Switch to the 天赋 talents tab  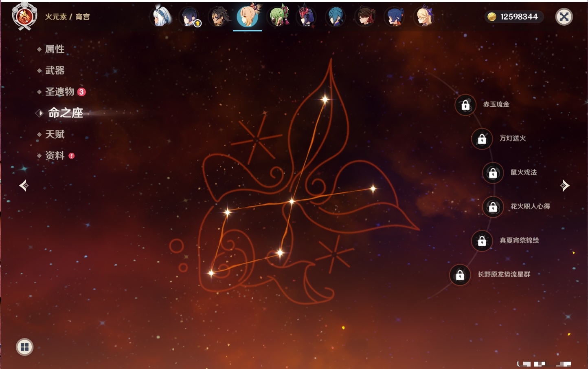tap(55, 135)
